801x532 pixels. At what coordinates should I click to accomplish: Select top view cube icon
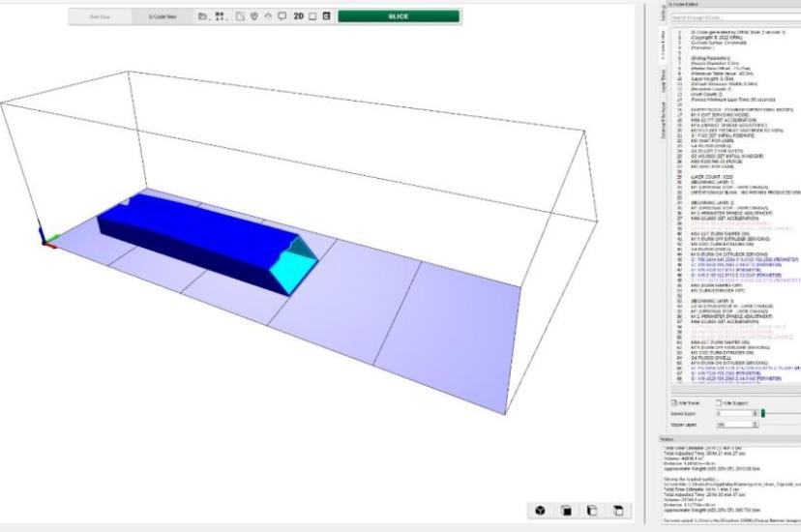[618, 510]
